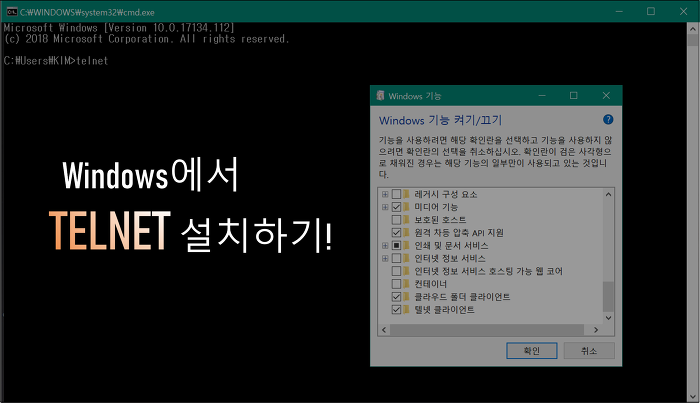Toggle 인쇄 및 문서 서비스 checkbox

coord(396,245)
